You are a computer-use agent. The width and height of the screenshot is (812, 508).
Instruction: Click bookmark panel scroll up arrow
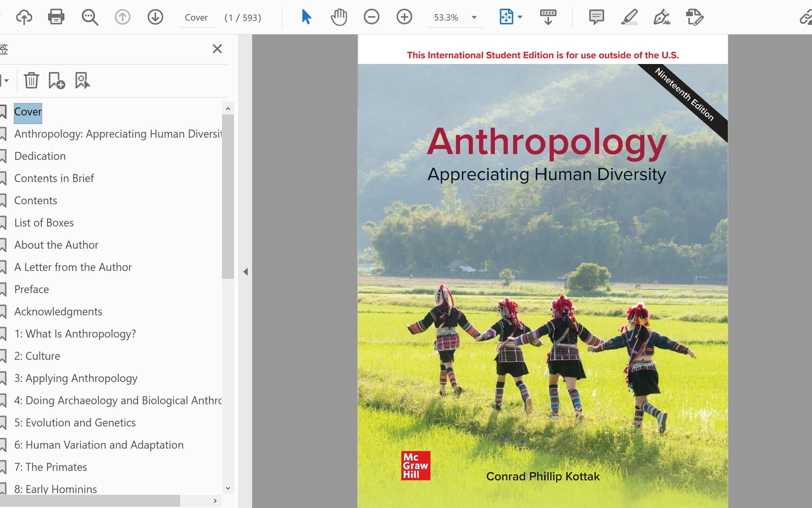[228, 108]
